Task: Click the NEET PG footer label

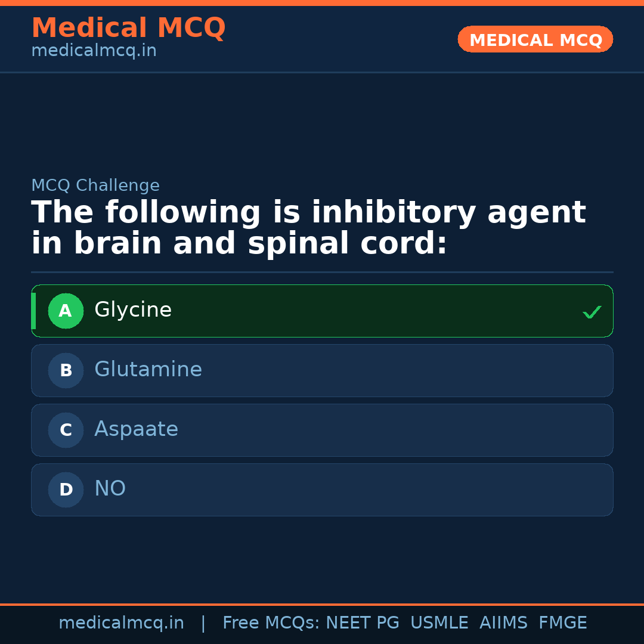Action: pyautogui.click(x=363, y=623)
